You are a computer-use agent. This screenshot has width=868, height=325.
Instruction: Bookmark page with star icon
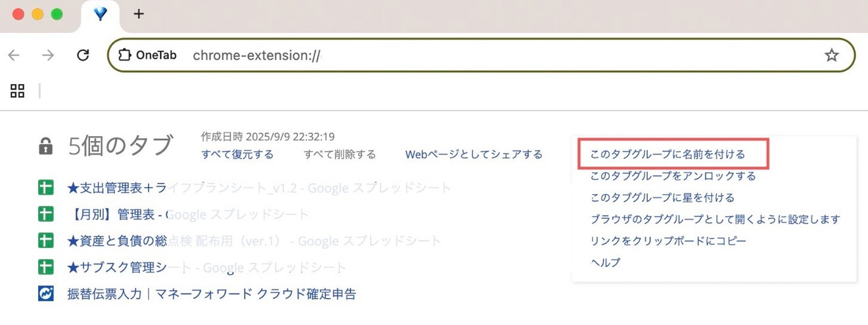(x=832, y=55)
